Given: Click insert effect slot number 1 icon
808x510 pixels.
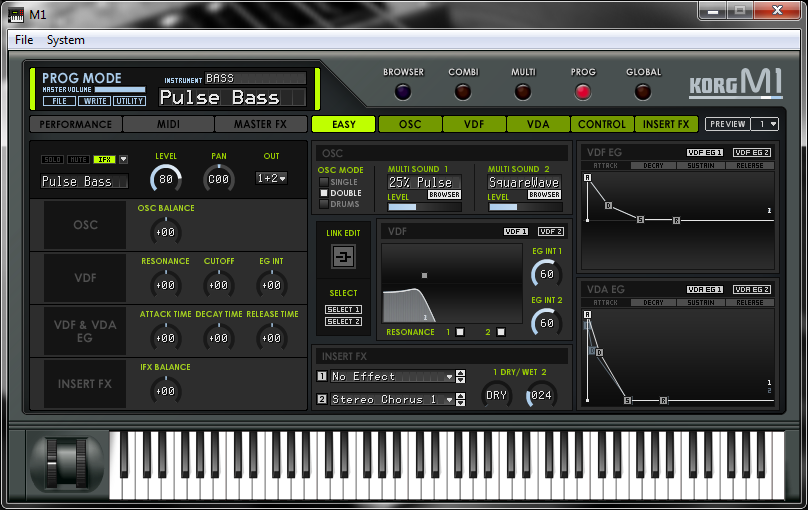Looking at the screenshot, I should (322, 376).
